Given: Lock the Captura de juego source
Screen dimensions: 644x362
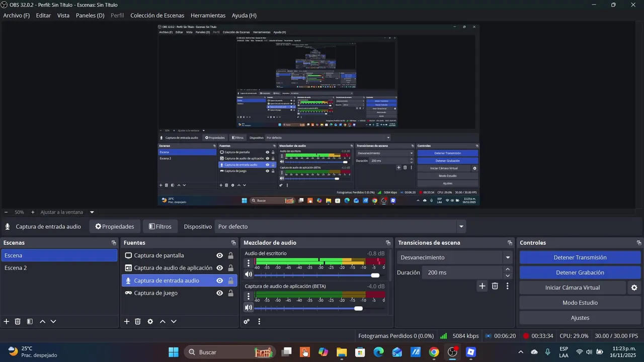Looking at the screenshot, I should 231,293.
